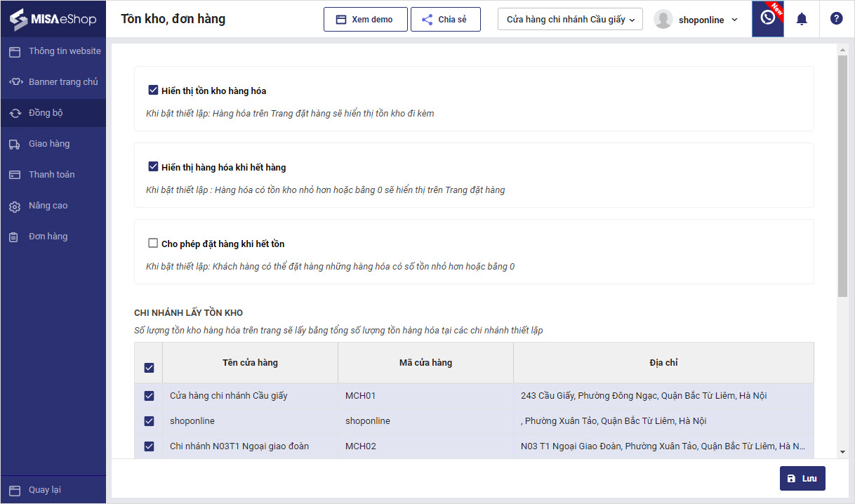Click the help question mark icon
This screenshot has width=855, height=504.
pos(836,19)
